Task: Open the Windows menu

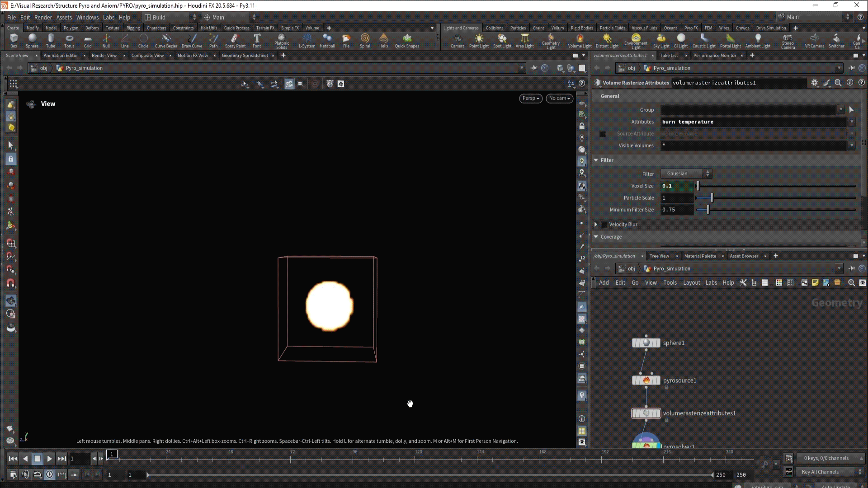Action: (x=87, y=17)
